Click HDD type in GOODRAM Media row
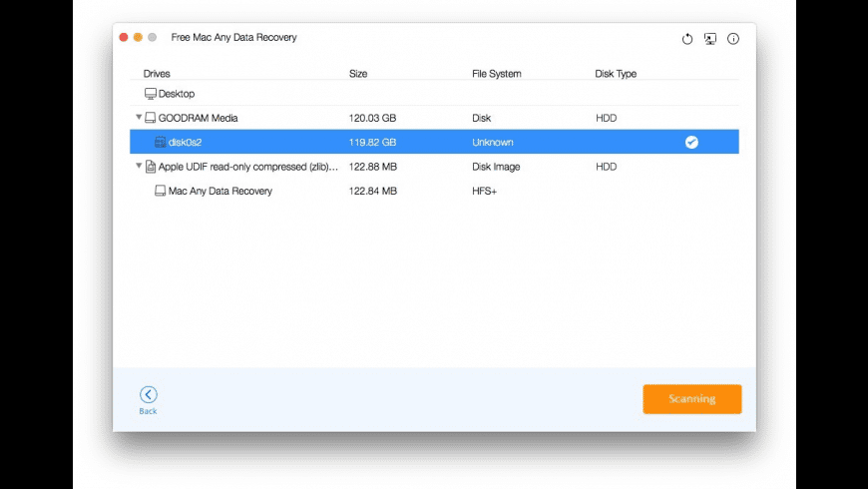This screenshot has width=868, height=489. [x=607, y=118]
